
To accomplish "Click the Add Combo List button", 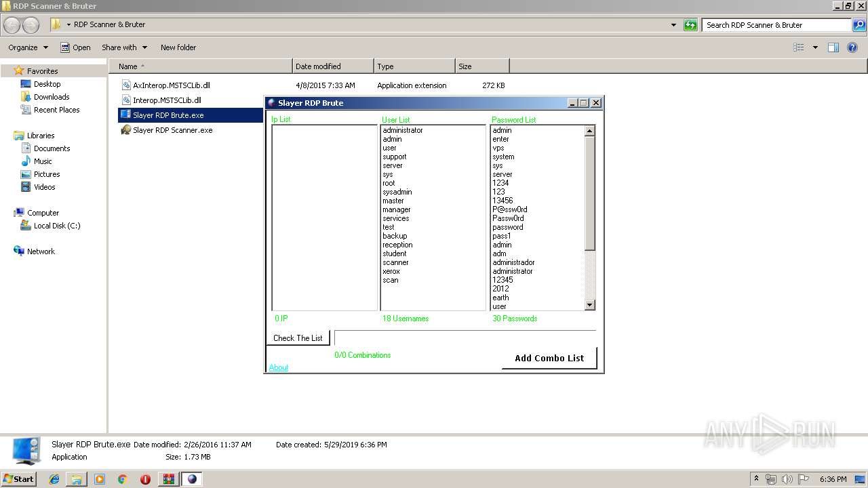I will [x=549, y=358].
